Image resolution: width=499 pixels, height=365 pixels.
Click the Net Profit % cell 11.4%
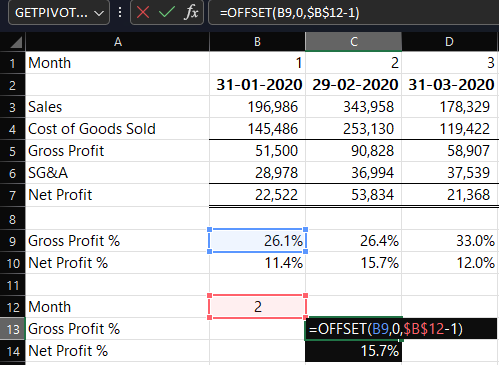pos(257,263)
